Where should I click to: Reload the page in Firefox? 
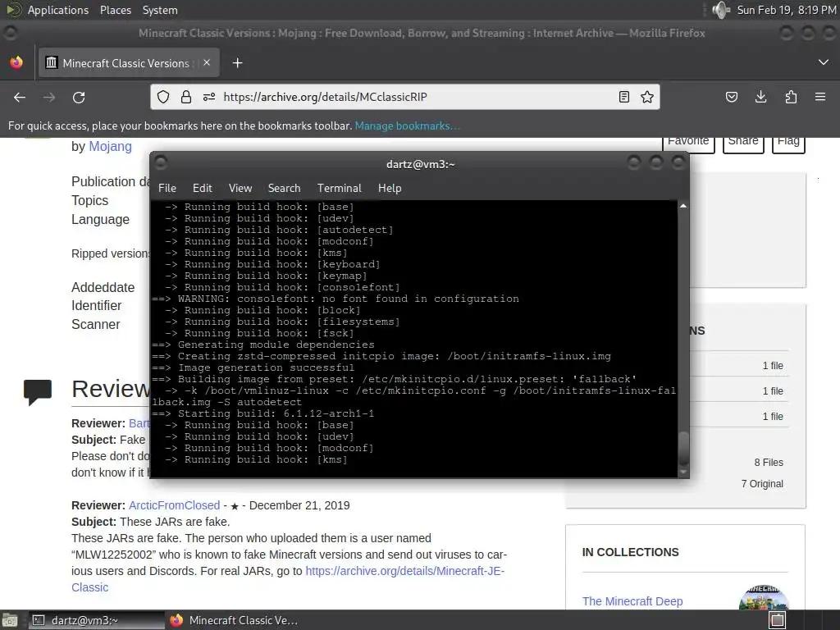pos(79,97)
